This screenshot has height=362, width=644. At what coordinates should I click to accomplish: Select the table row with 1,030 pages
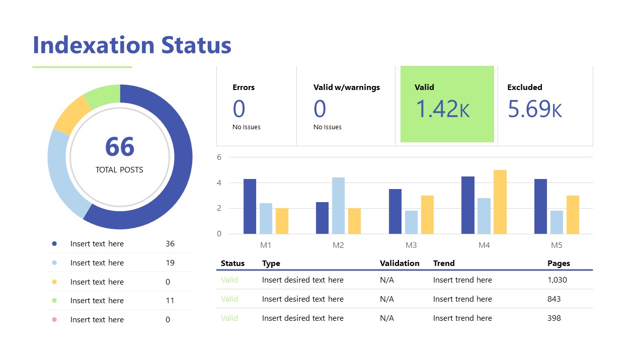[x=406, y=280]
